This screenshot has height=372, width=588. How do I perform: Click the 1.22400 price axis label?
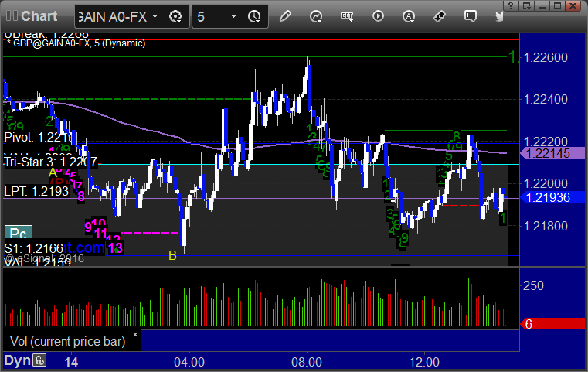click(546, 100)
